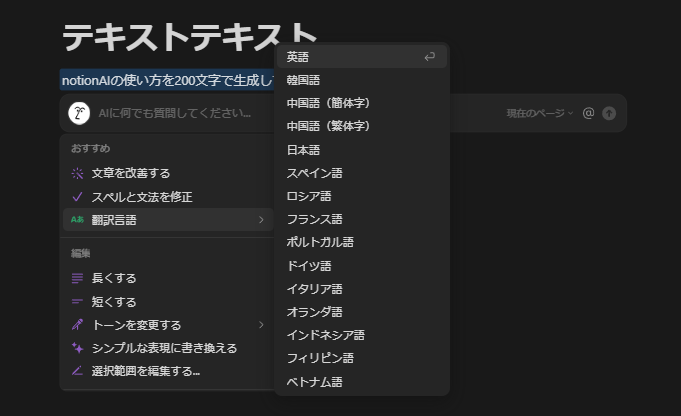Translate to 韓国語
This screenshot has height=416, width=681.
362,80
